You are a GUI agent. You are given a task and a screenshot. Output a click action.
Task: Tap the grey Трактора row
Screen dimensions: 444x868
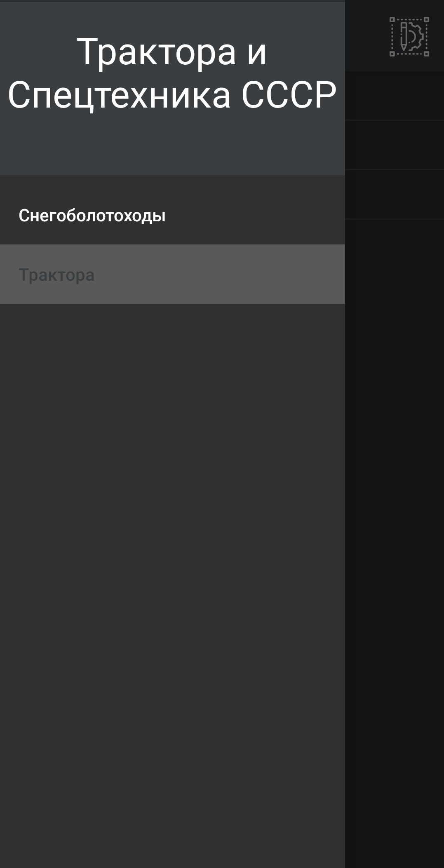172,274
